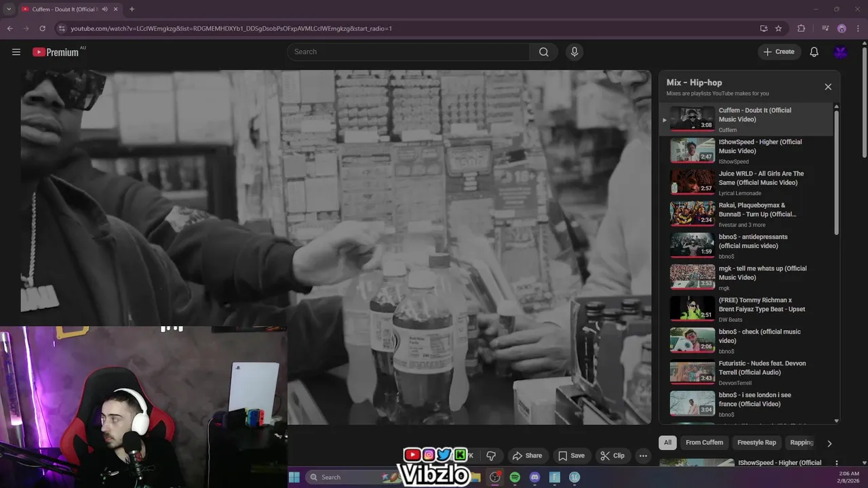This screenshot has height=488, width=868.
Task: Click the install app icon in address bar
Action: click(x=764, y=28)
